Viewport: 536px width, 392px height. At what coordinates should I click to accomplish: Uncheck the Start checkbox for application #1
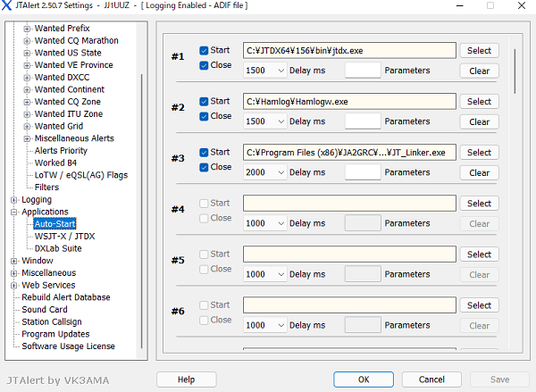click(x=205, y=51)
